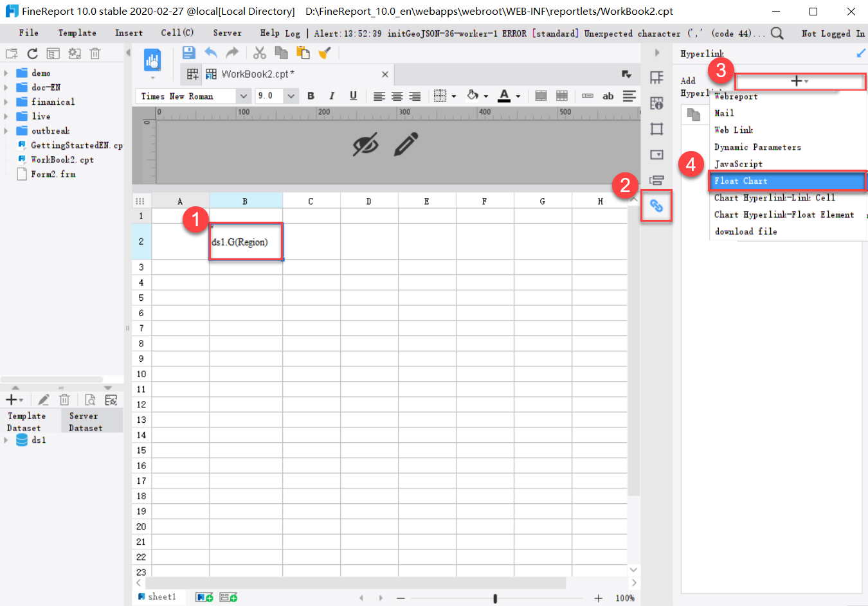The image size is (868, 606).
Task: Open the Template menu
Action: 77,33
